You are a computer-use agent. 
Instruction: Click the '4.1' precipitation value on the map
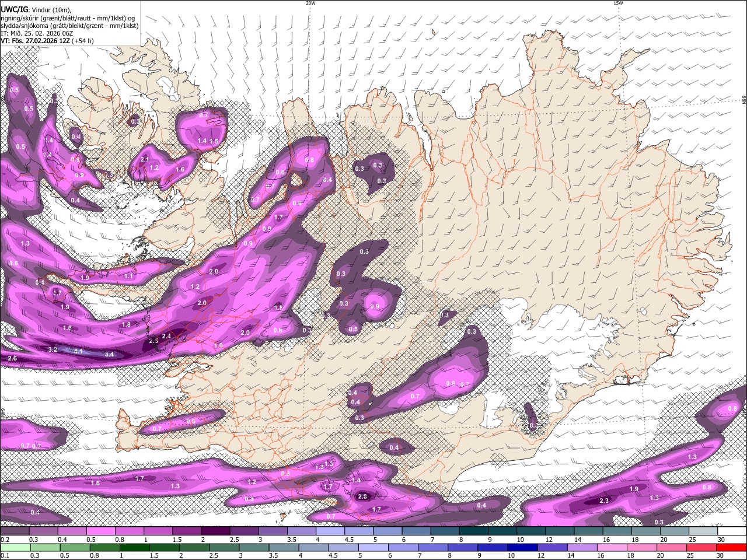(78, 351)
